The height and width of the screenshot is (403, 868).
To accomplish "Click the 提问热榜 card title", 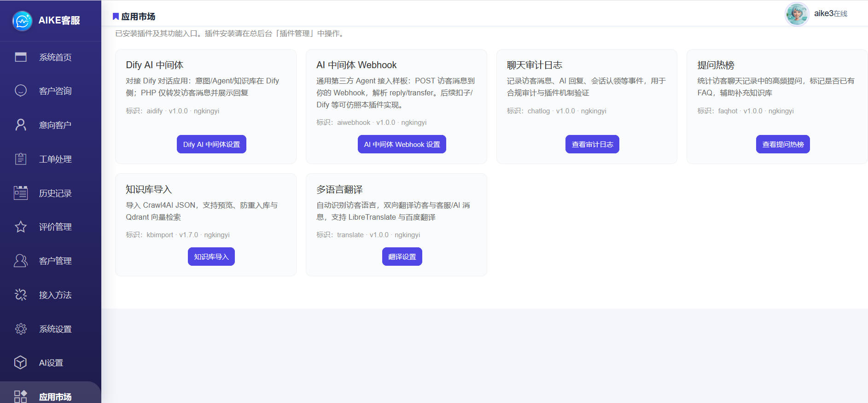I will [716, 65].
